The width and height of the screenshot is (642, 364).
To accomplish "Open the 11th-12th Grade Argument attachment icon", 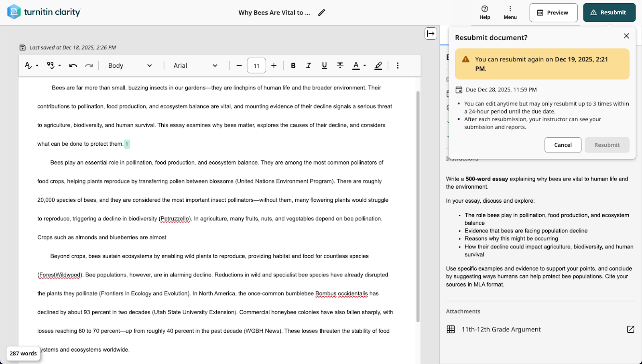I will pyautogui.click(x=630, y=329).
